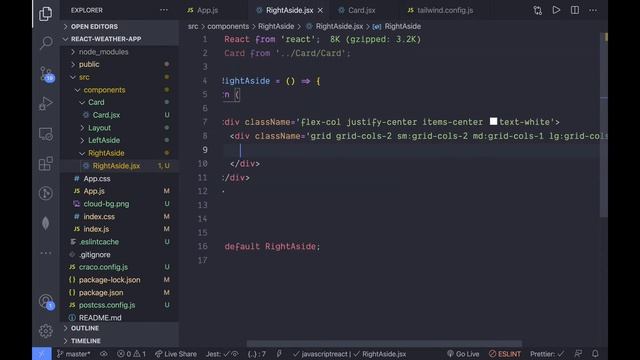640x360 pixels.
Task: Open the Remote Explorer view icon
Action: pos(46,134)
